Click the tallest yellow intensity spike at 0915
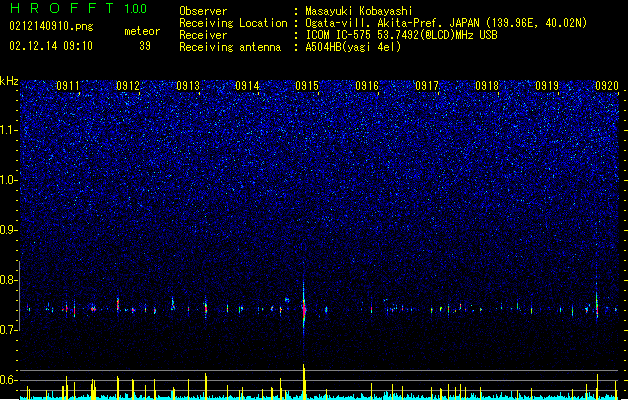This screenshot has width=629, height=400. pyautogui.click(x=304, y=381)
